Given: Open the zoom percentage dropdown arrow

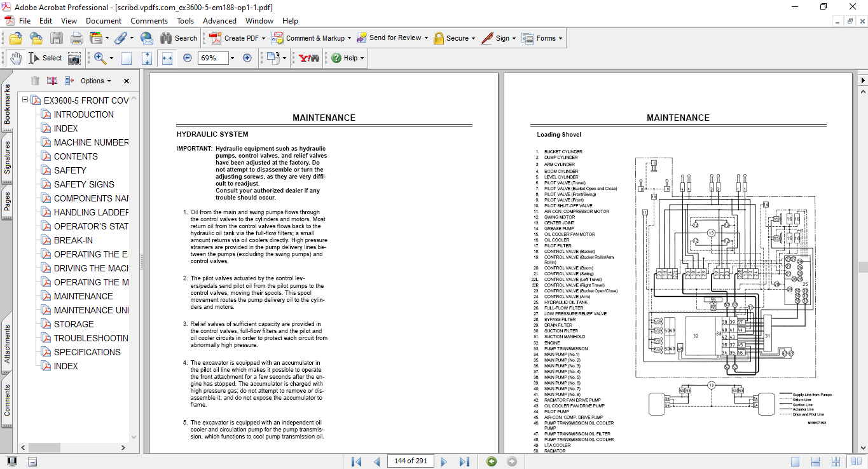Looking at the screenshot, I should pos(232,58).
